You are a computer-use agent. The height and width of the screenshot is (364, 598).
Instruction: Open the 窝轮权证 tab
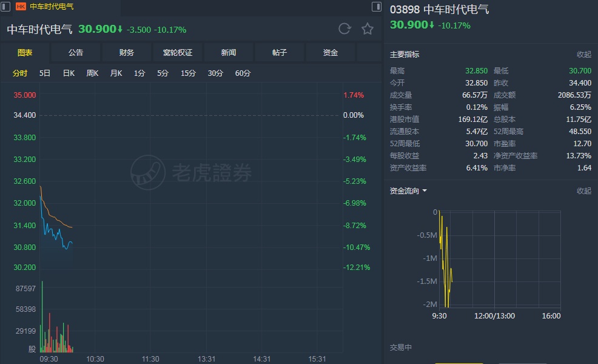tap(178, 53)
